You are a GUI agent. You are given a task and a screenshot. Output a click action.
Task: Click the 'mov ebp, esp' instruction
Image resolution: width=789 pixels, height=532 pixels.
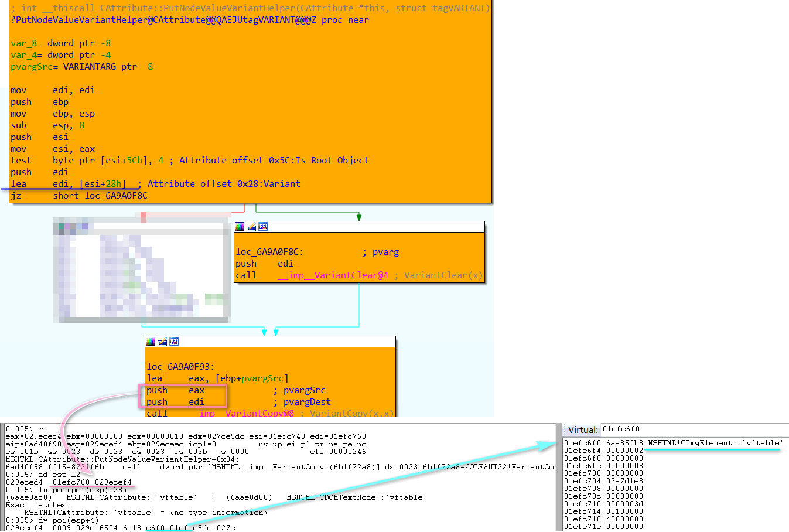[x=53, y=114]
